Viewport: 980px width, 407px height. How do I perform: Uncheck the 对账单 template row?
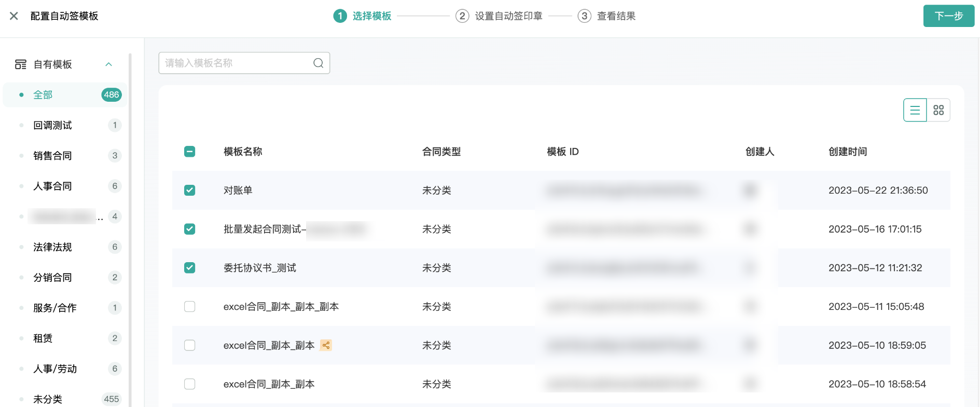(190, 190)
